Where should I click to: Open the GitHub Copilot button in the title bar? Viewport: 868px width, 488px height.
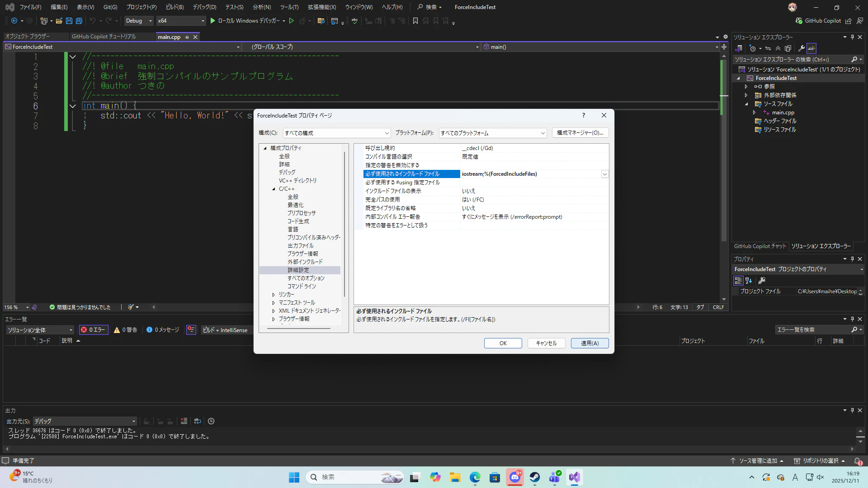818,21
